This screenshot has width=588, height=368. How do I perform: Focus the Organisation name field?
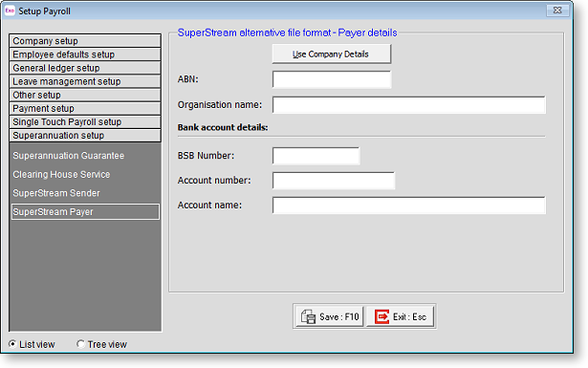pos(409,104)
